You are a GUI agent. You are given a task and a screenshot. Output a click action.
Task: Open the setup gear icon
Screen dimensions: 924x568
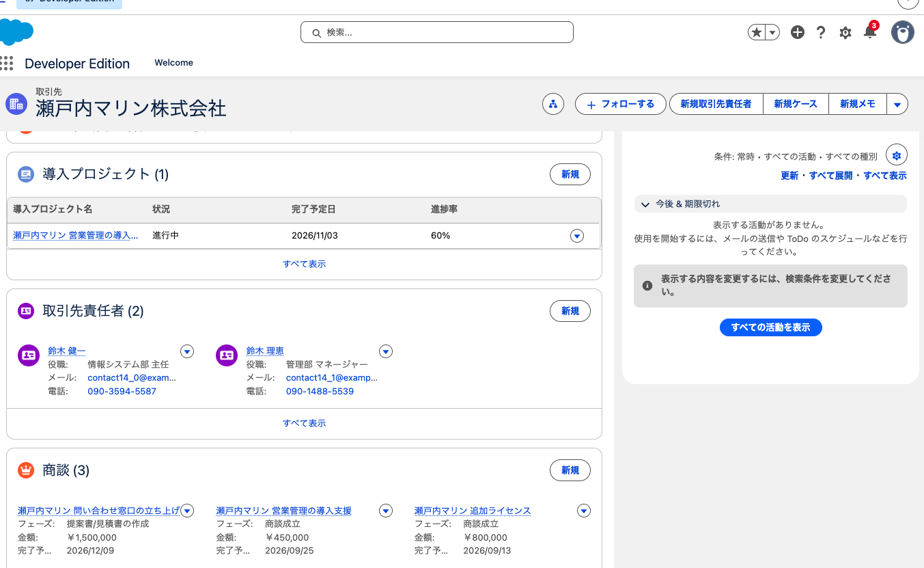(x=845, y=32)
